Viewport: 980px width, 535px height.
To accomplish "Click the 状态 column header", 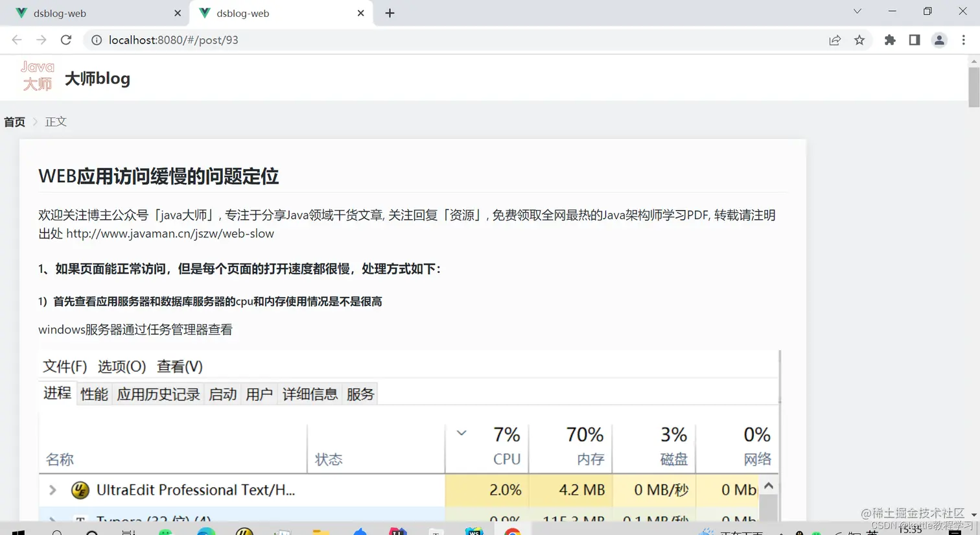I will 329,460.
